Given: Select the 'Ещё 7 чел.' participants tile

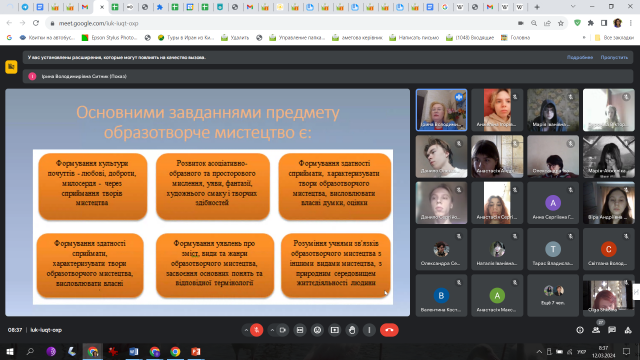Looking at the screenshot, I should 553,296.
